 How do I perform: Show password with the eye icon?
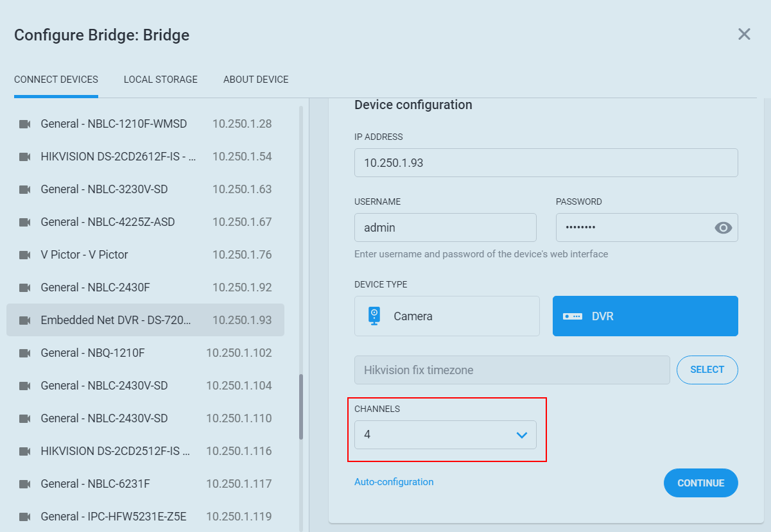[x=723, y=228]
